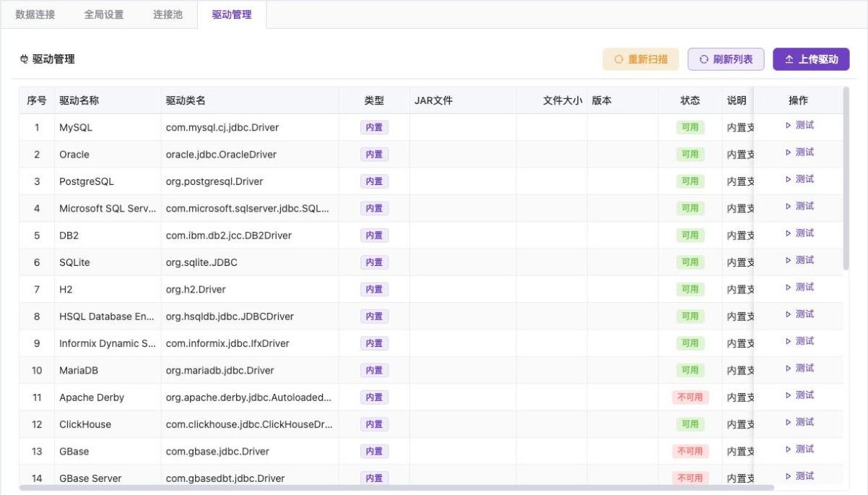Click org.mariadb.jdbc.Driver class name
Screen dimensions: 868x495
tap(220, 370)
